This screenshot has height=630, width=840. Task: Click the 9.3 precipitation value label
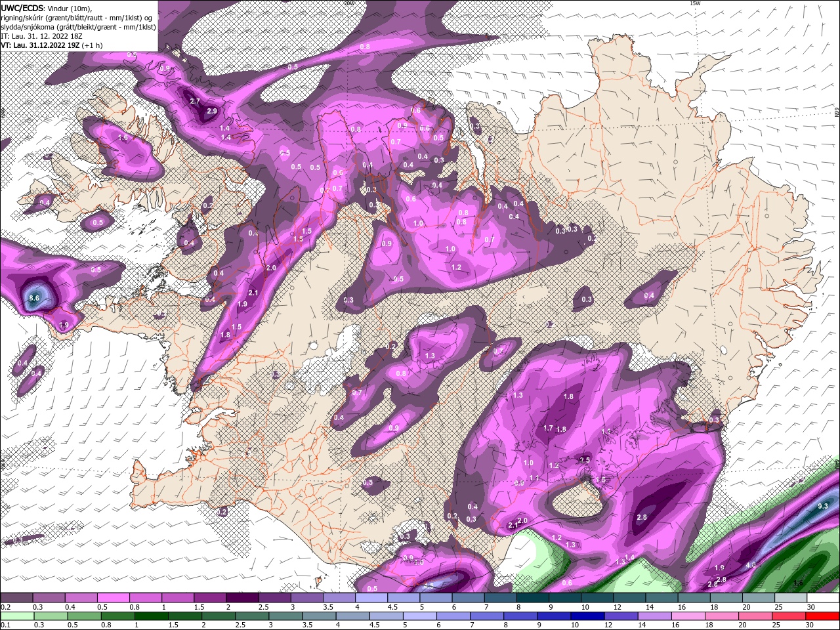point(823,506)
